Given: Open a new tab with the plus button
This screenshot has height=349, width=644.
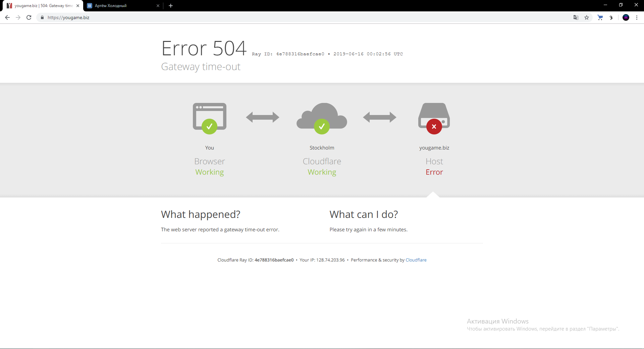Looking at the screenshot, I should pos(171,6).
